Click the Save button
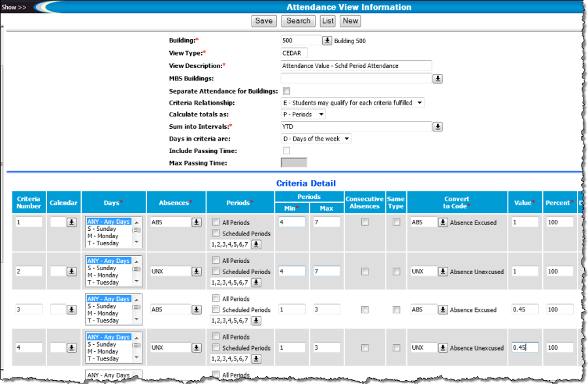The width and height of the screenshot is (588, 384). pyautogui.click(x=264, y=21)
